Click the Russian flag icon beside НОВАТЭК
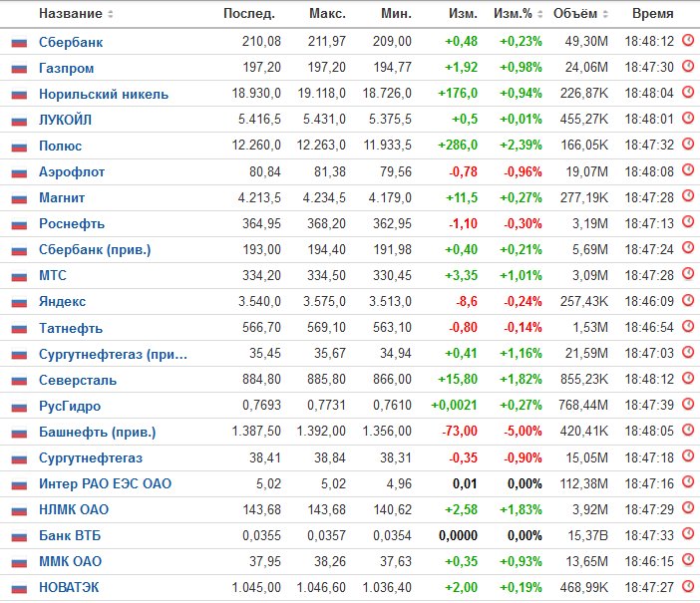The height and width of the screenshot is (603, 700). point(19,588)
